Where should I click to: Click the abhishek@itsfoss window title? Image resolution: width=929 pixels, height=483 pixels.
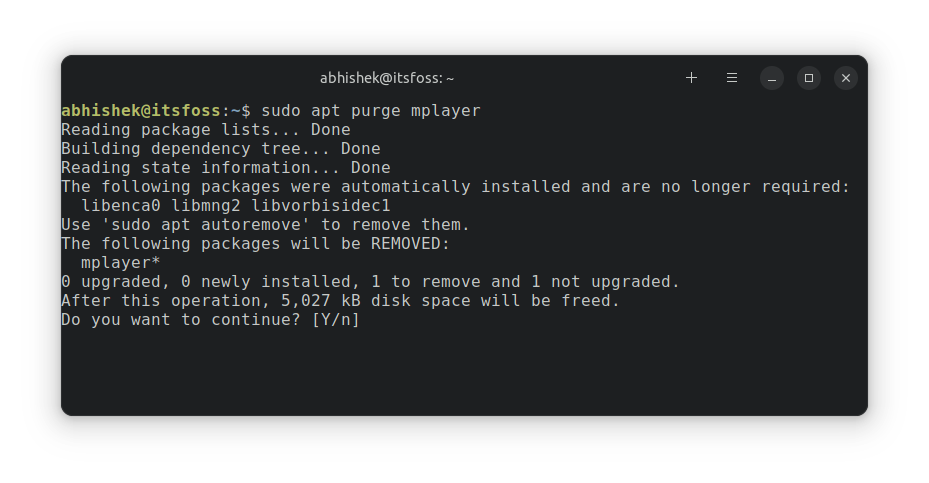pos(387,78)
